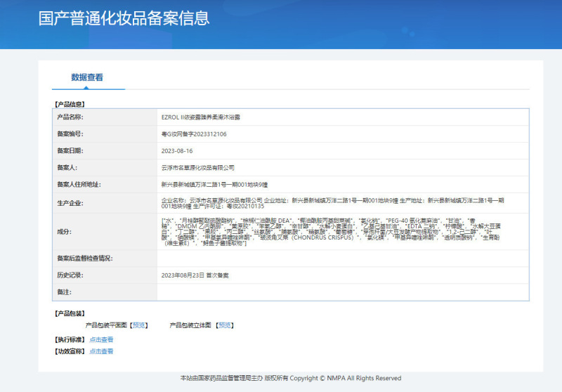Click the 备案编号 row label
562x392 pixels.
pyautogui.click(x=70, y=134)
